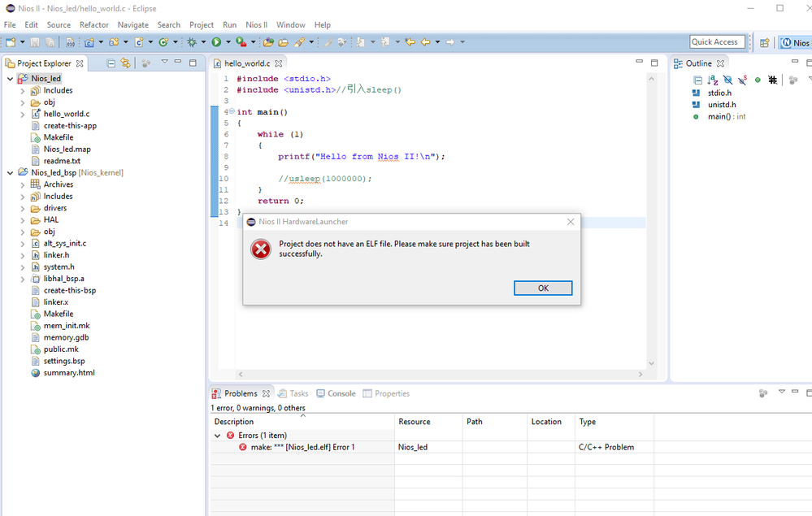
Task: Collapse all in Project Explorer toolbar
Action: (111, 63)
